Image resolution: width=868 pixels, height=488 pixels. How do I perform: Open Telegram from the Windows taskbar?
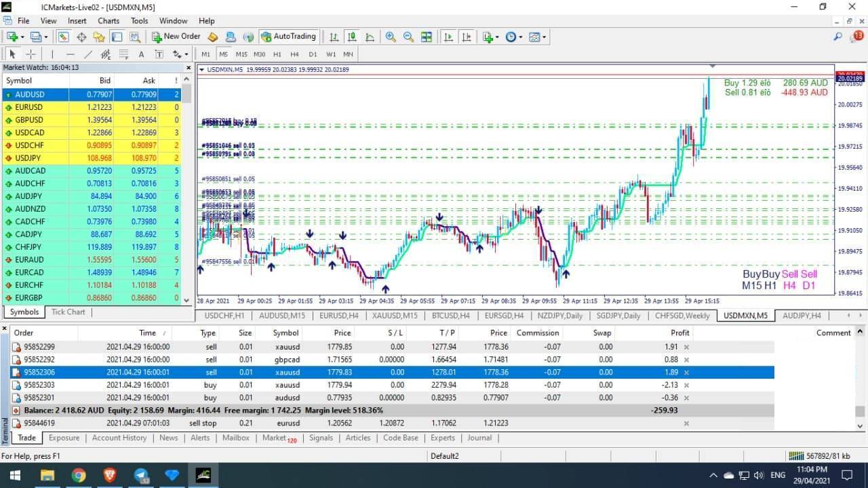point(142,475)
